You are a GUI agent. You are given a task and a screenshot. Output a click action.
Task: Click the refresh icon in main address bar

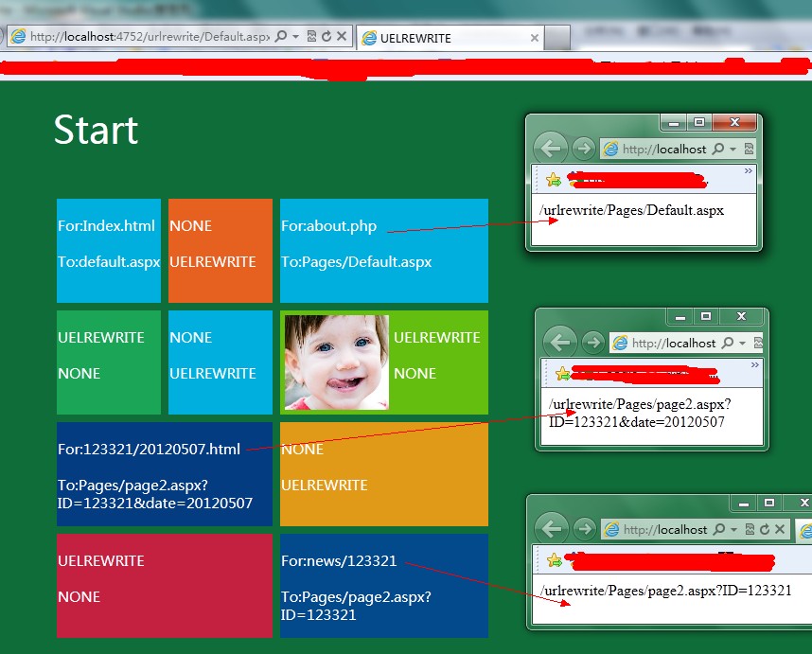coord(327,37)
